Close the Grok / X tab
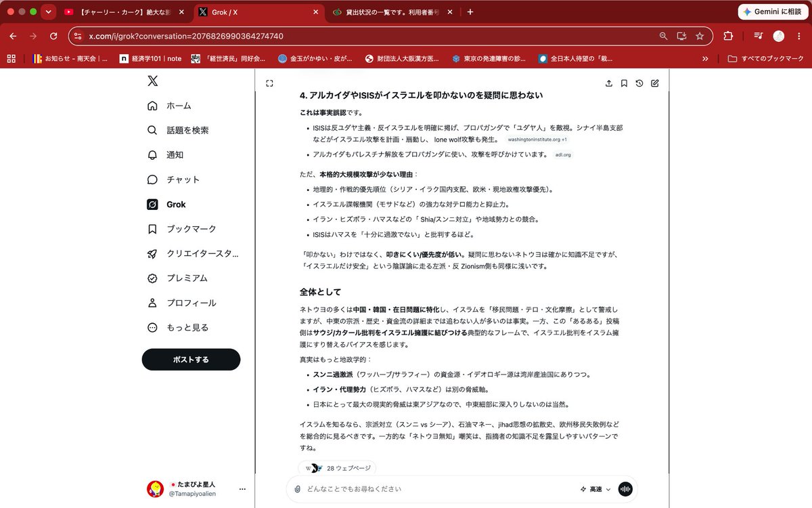The width and height of the screenshot is (812, 508). pyautogui.click(x=316, y=12)
